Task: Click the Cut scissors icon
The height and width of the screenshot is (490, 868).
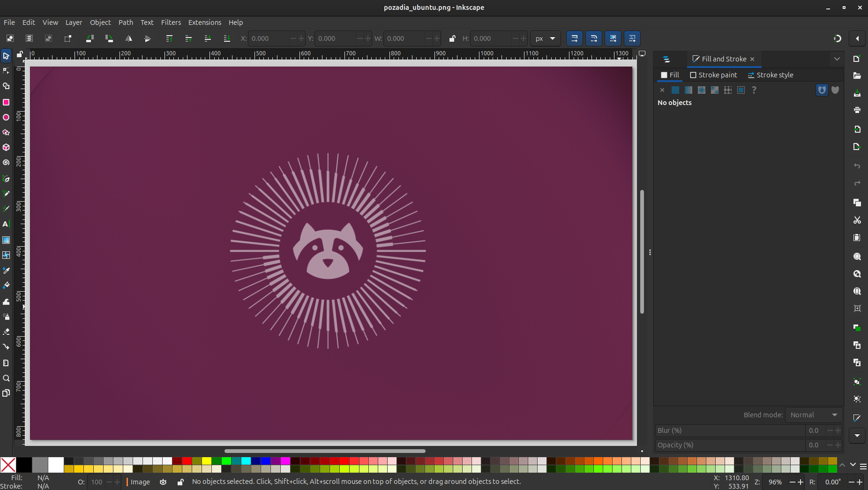Action: coord(857,220)
